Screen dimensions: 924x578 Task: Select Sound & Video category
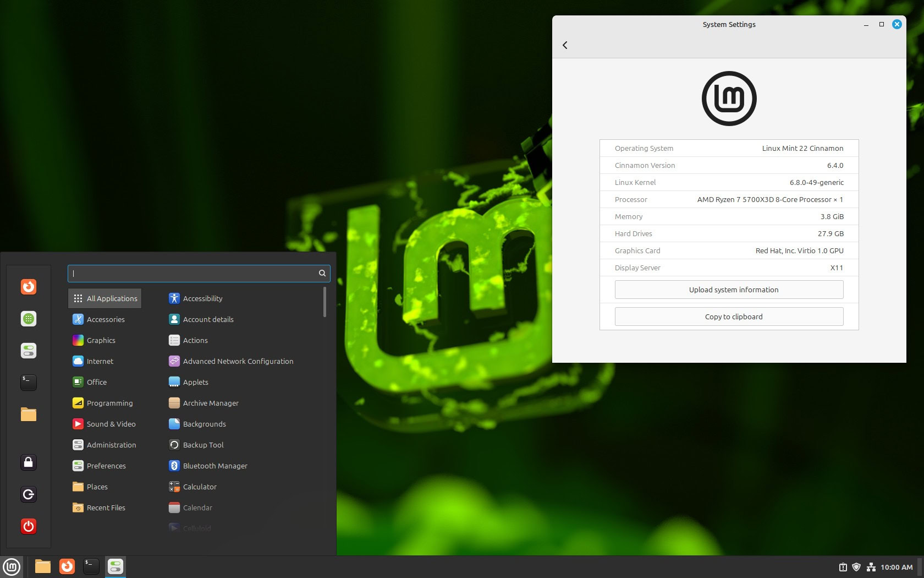[x=104, y=424]
